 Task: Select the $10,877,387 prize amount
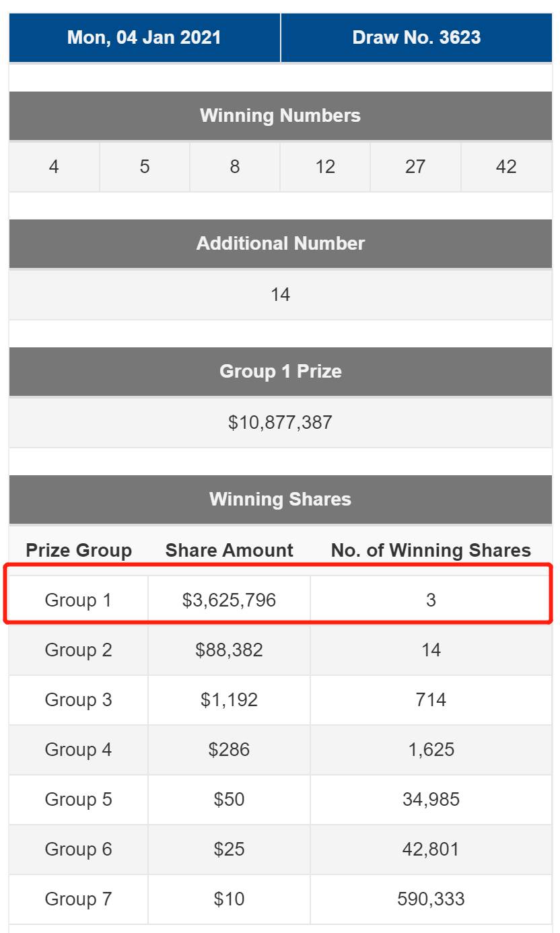tap(280, 423)
